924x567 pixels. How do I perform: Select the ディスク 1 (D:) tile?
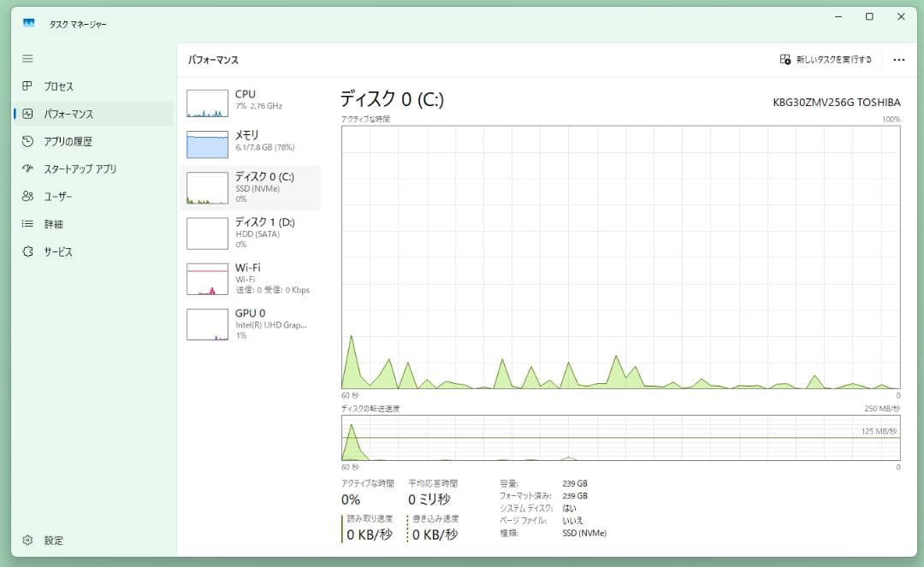(x=248, y=233)
